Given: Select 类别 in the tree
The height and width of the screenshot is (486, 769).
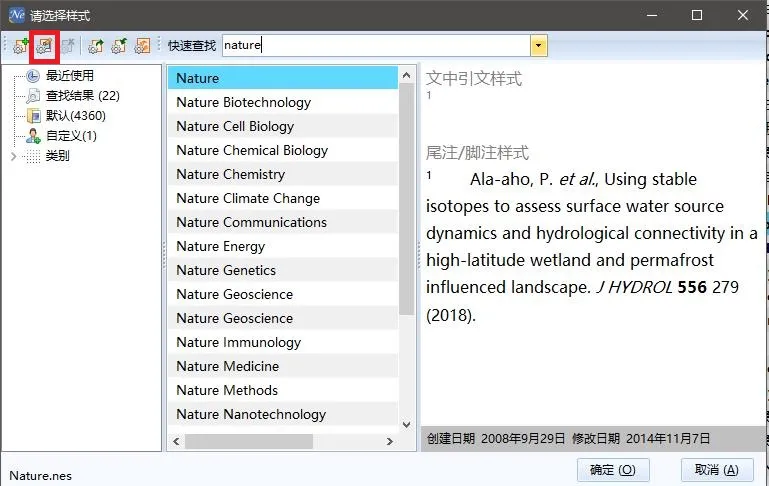Looking at the screenshot, I should coord(57,156).
